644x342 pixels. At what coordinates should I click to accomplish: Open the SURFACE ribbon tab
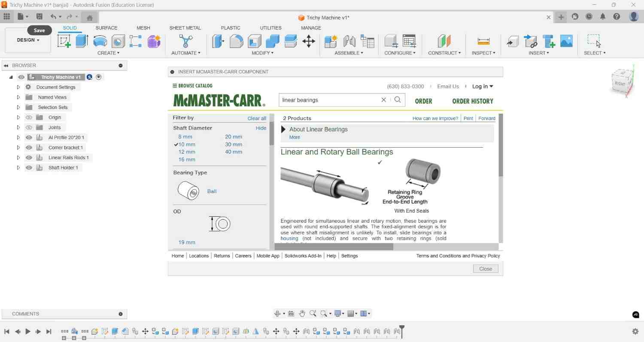pyautogui.click(x=106, y=27)
